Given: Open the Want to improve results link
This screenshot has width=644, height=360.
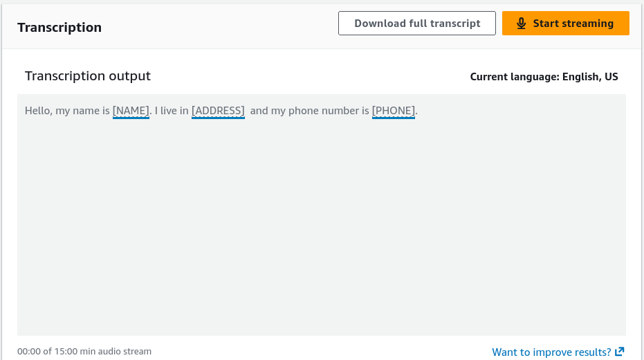Looking at the screenshot, I should click(558, 352).
